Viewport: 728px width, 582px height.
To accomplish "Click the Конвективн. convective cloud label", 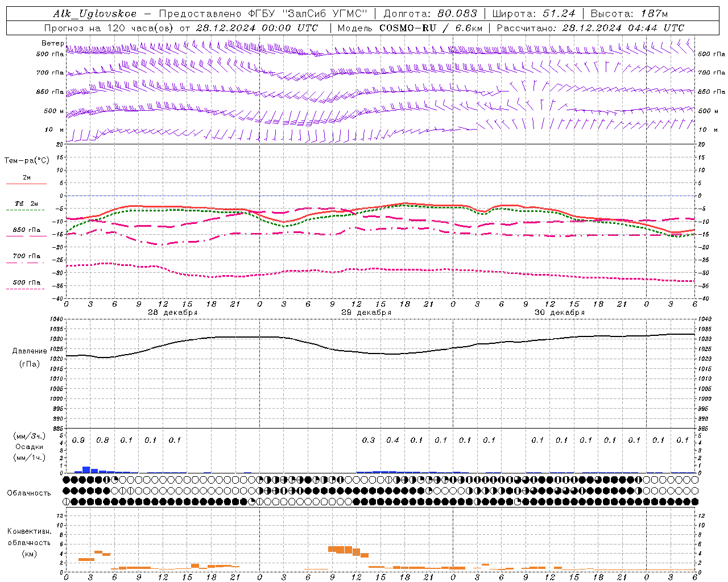I will (x=29, y=531).
